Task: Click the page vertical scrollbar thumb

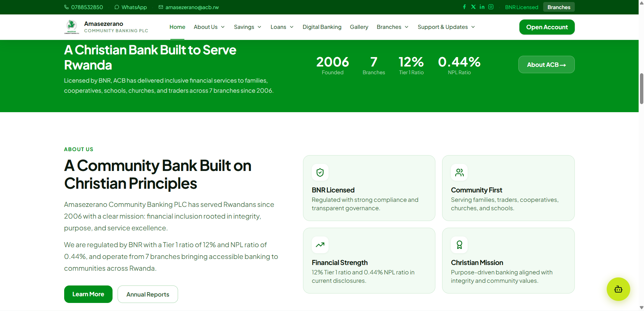Action: click(641, 89)
